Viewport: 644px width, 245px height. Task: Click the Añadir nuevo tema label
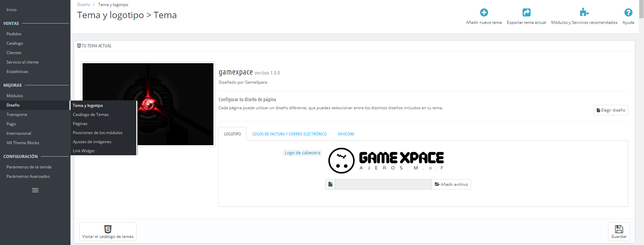click(x=484, y=23)
